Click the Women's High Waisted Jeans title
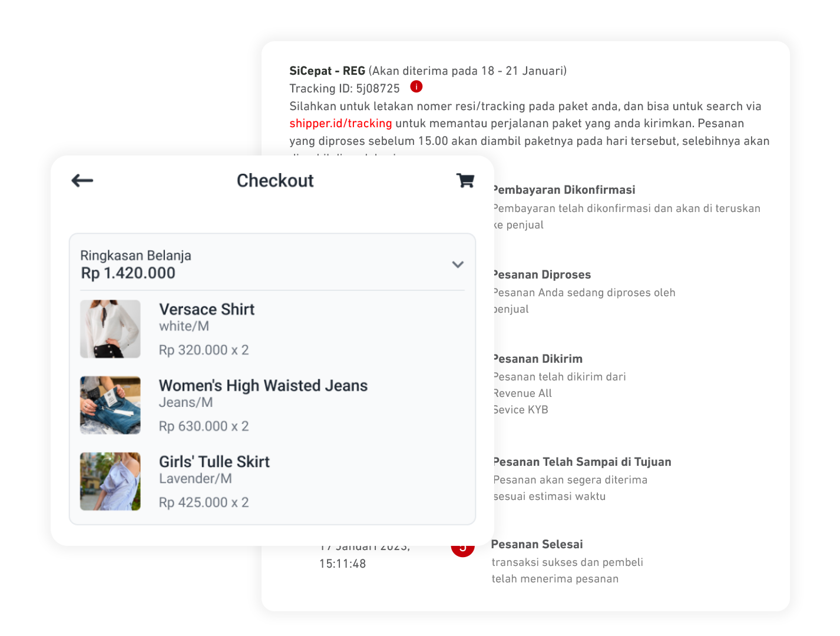Viewport: 840px width, 636px height. tap(263, 386)
